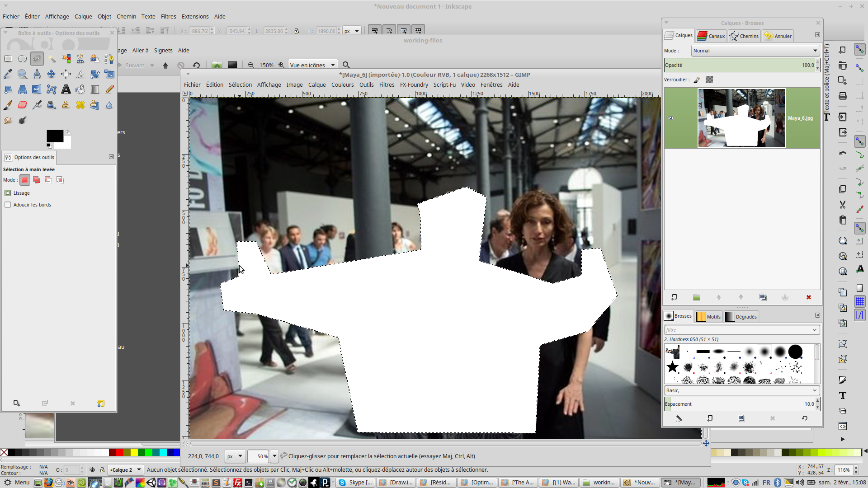Image resolution: width=868 pixels, height=488 pixels.
Task: Delete layer with red X icon
Action: pos(808,297)
